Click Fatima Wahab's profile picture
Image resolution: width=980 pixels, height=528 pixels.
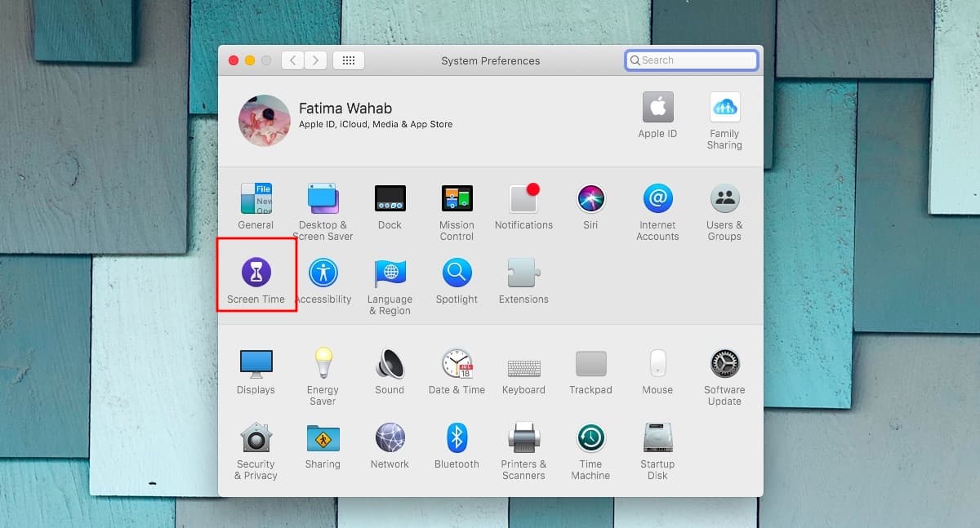coord(265,120)
